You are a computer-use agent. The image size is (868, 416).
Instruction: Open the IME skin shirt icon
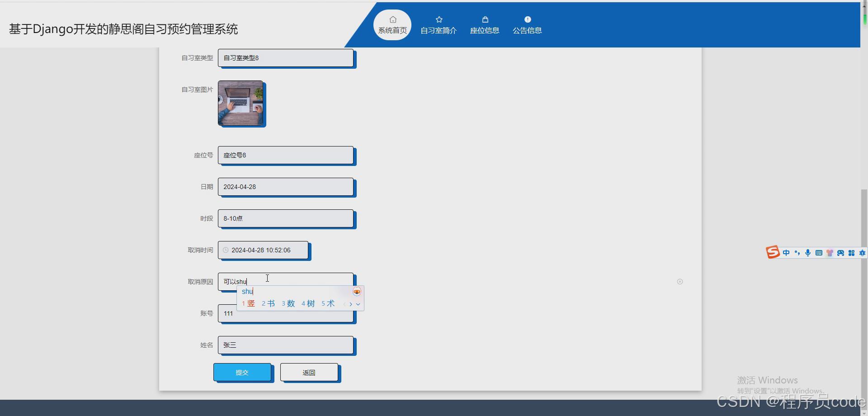coord(830,253)
